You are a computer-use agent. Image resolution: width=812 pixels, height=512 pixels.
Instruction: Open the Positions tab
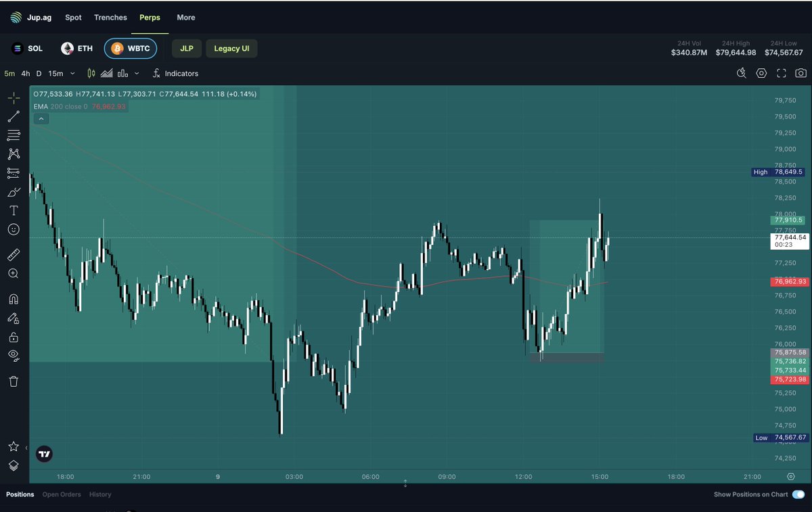[20, 494]
